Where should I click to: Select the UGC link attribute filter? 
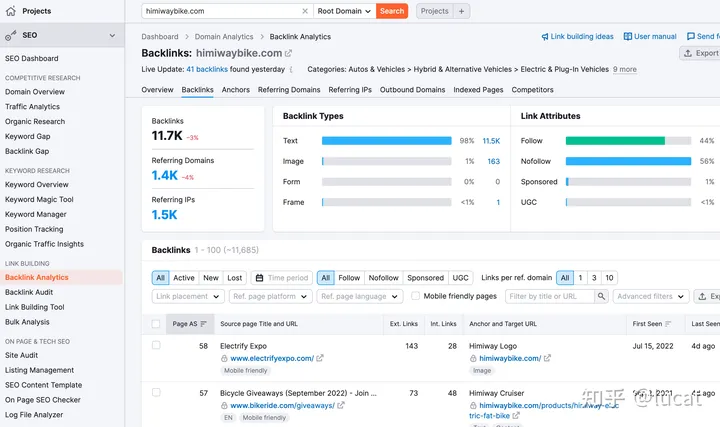coord(460,278)
